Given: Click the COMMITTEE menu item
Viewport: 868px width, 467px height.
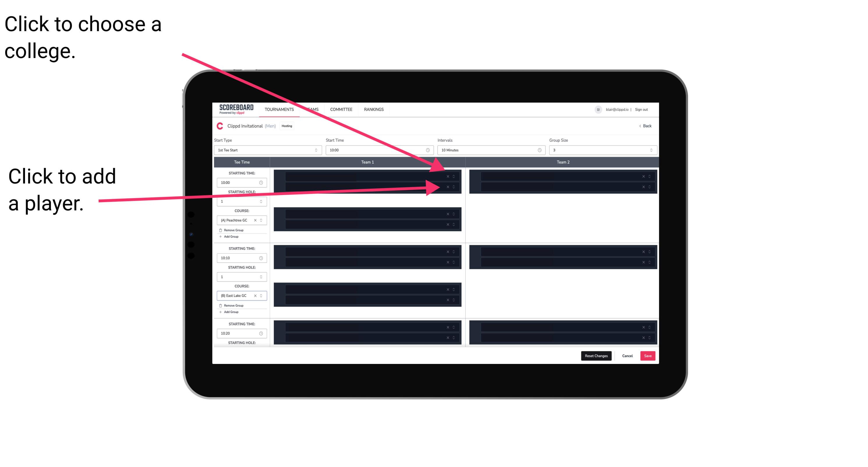Looking at the screenshot, I should 341,109.
